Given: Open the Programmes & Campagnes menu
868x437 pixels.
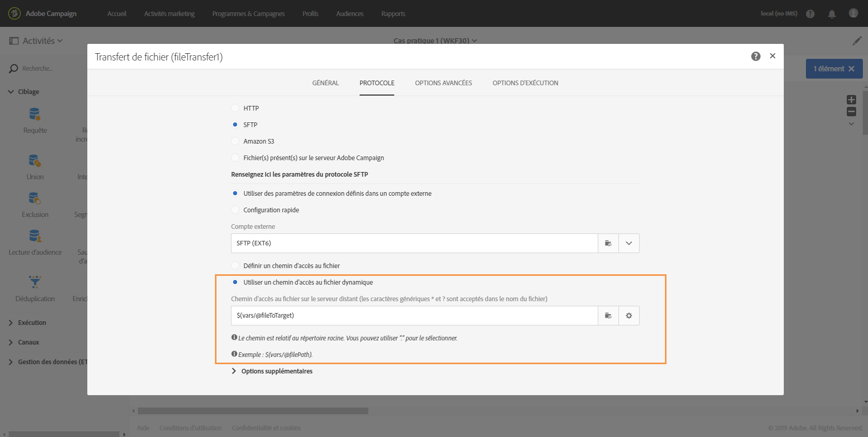Looking at the screenshot, I should coord(249,13).
